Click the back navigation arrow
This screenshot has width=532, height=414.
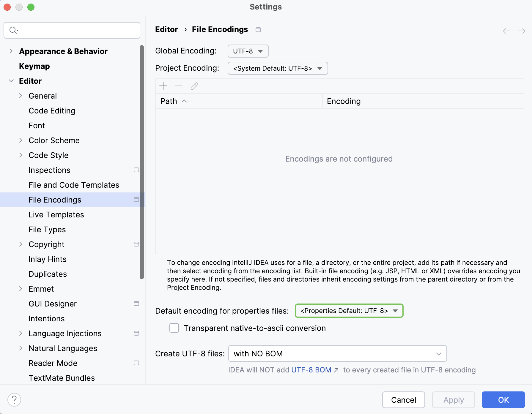pos(506,31)
